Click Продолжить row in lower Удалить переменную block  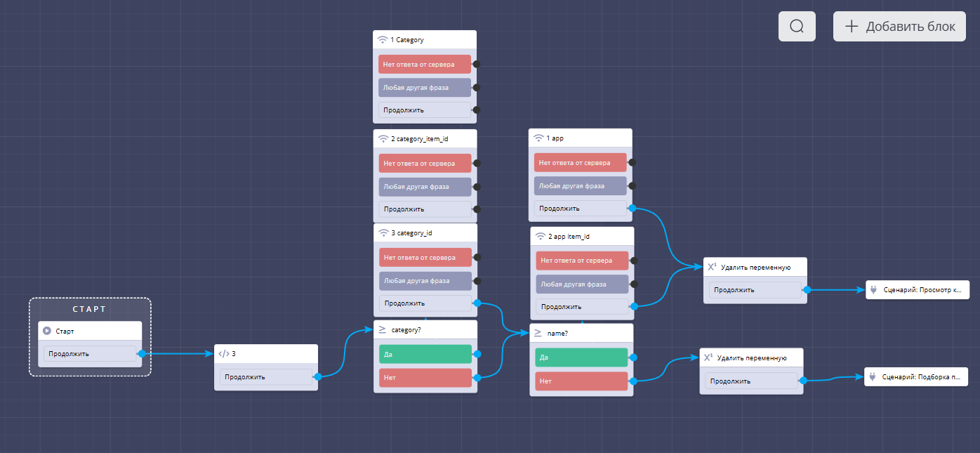point(750,381)
